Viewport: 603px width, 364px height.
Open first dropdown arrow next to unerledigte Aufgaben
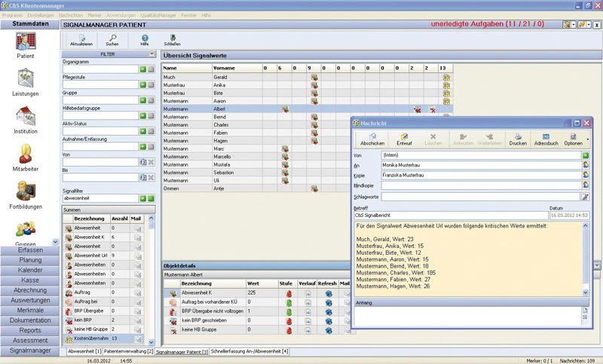click(x=574, y=25)
